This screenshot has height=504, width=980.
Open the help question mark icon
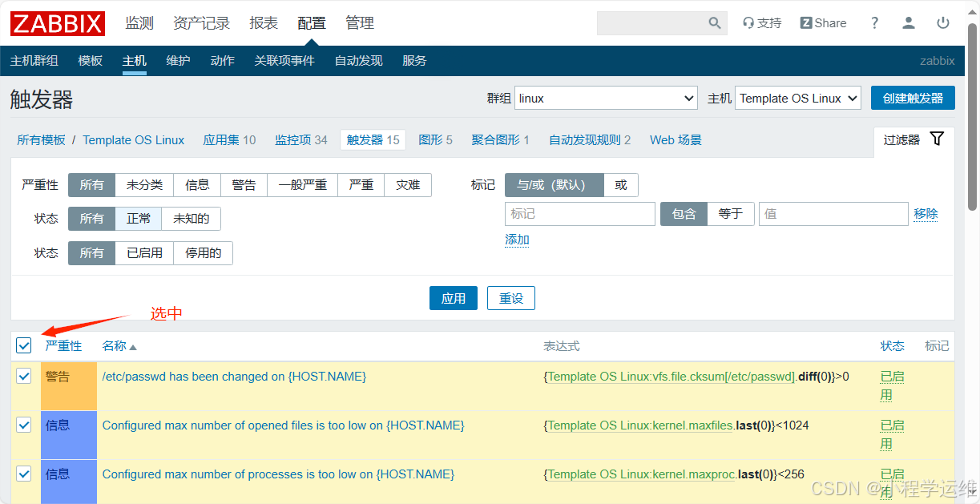873,23
